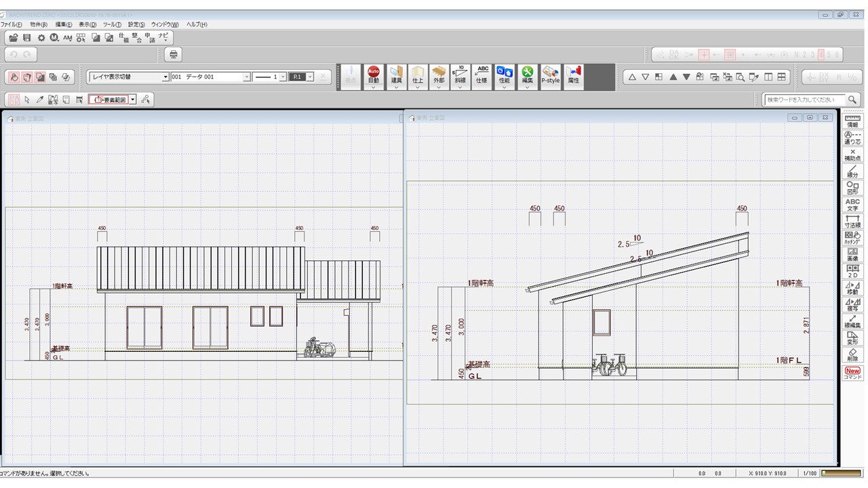Toggle the grid snap button in snap toolbar
The image size is (868, 488).
[730, 55]
